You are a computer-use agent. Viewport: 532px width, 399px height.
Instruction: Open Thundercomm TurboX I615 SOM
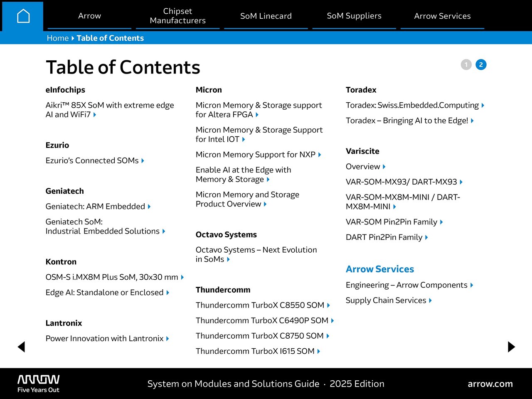tap(258, 351)
